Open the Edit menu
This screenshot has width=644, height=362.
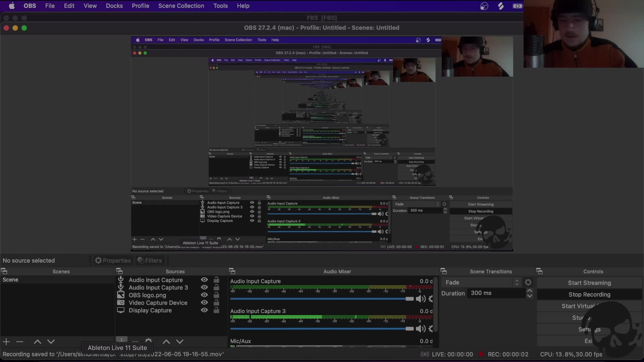pyautogui.click(x=69, y=6)
